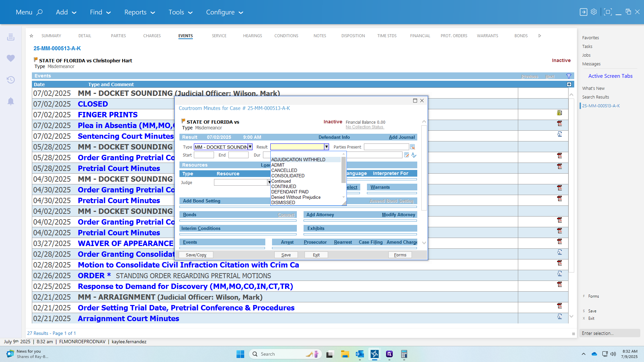Open case number link 25-MM-000513-A-K
The height and width of the screenshot is (362, 644).
(x=57, y=48)
